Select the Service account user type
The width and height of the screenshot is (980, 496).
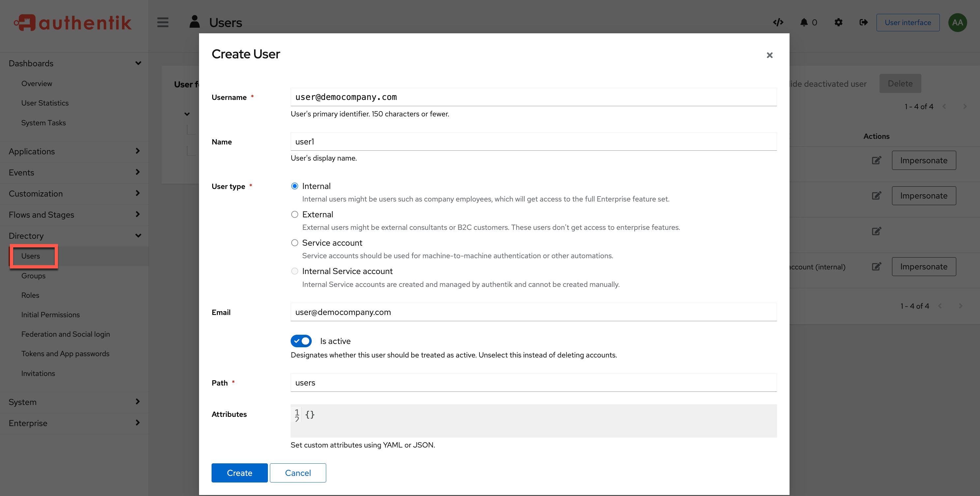click(x=295, y=243)
